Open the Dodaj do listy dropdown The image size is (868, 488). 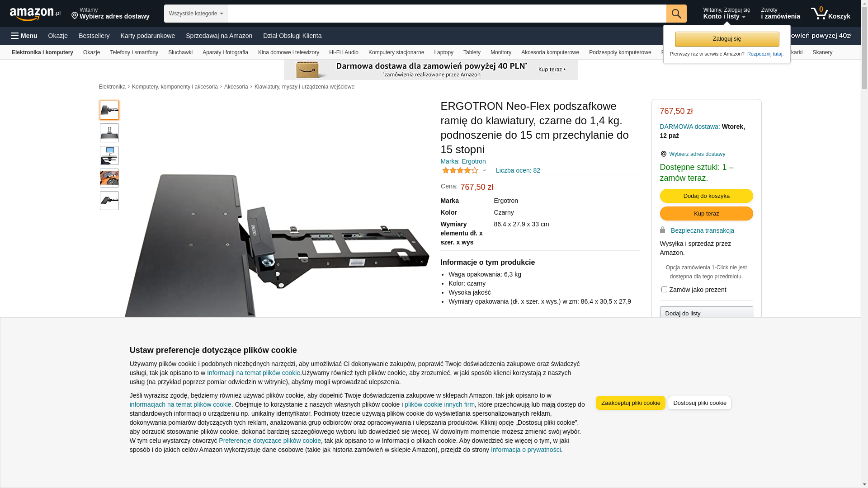coord(706,313)
